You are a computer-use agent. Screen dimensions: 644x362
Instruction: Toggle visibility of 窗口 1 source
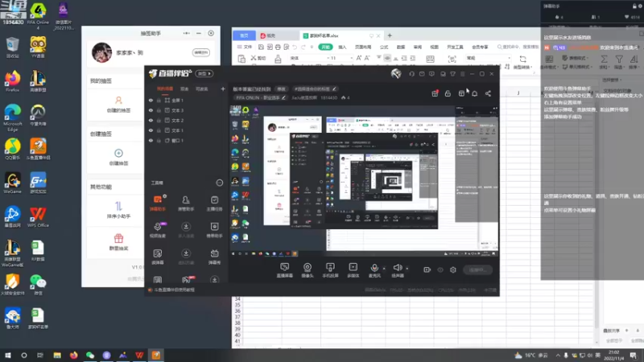tap(151, 140)
